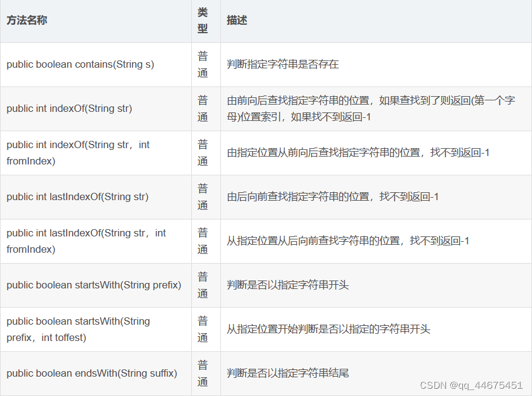Click the description 由指定位置从前向后查找指定字符串的位置
The image size is (532, 396).
pyautogui.click(x=358, y=152)
